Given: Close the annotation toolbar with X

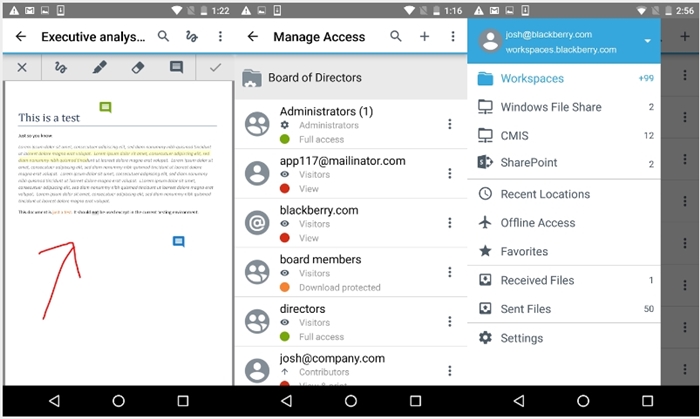Looking at the screenshot, I should pos(22,68).
